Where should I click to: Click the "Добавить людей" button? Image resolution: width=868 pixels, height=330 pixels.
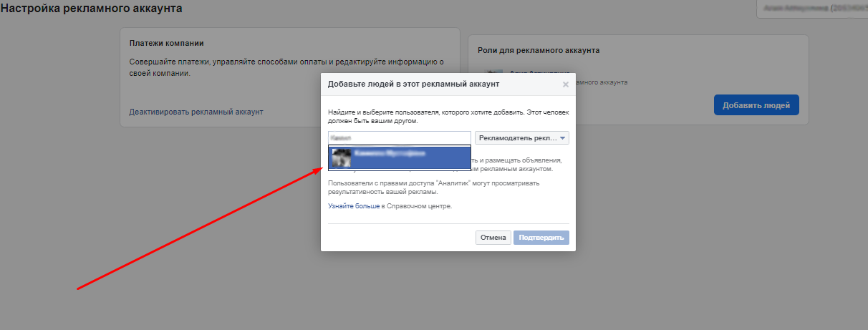point(756,105)
